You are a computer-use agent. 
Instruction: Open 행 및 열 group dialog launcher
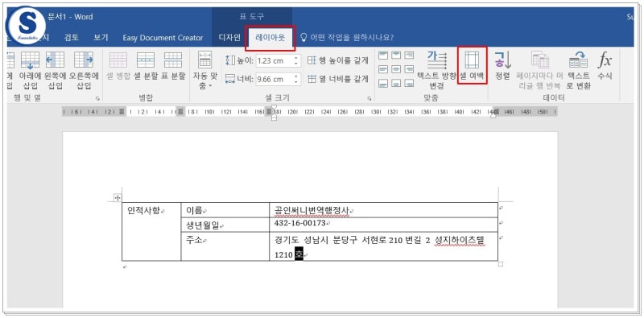coord(97,98)
